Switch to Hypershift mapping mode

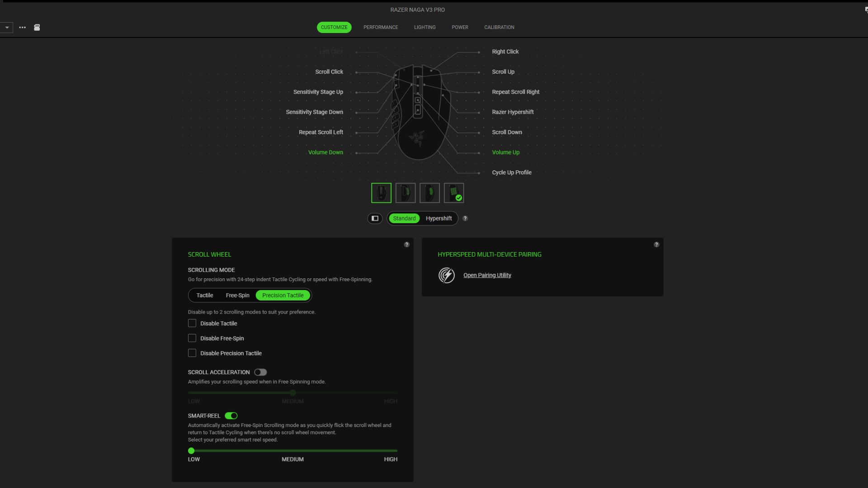pos(439,218)
